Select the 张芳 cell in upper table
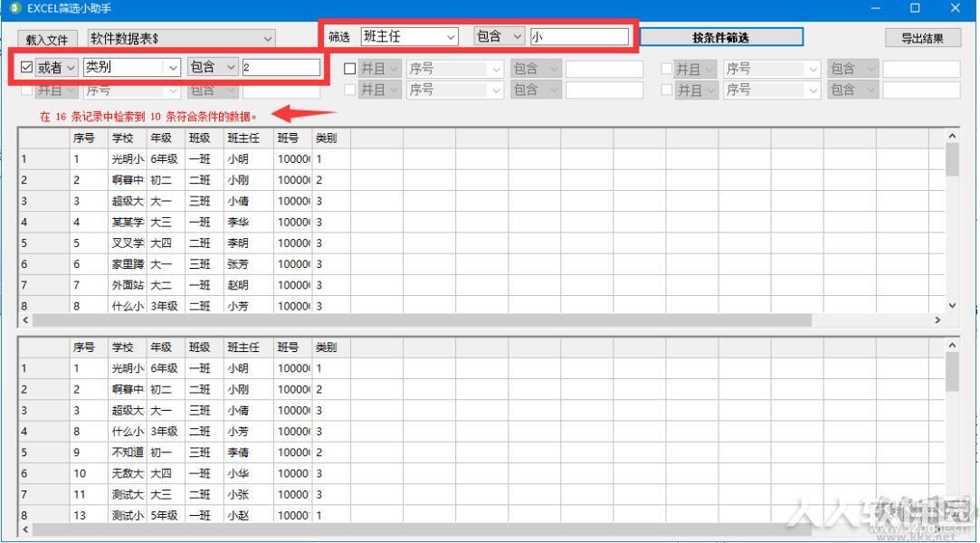This screenshot has width=980, height=543. point(248,264)
